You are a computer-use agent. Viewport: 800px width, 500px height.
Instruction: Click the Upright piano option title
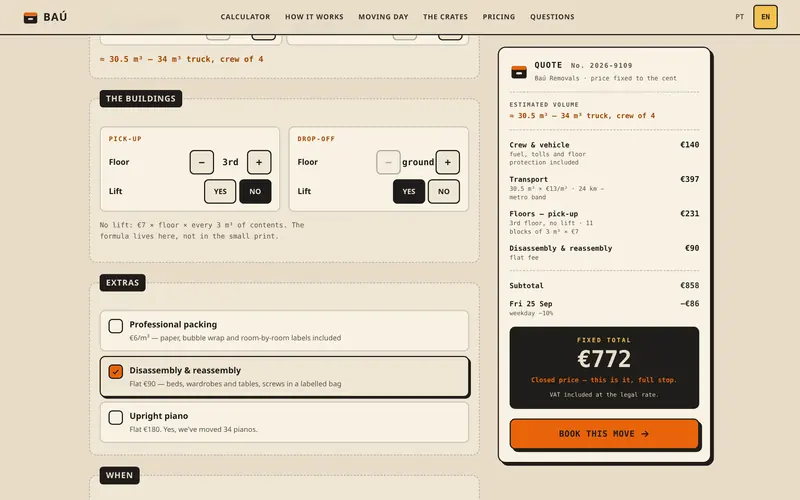(x=159, y=416)
